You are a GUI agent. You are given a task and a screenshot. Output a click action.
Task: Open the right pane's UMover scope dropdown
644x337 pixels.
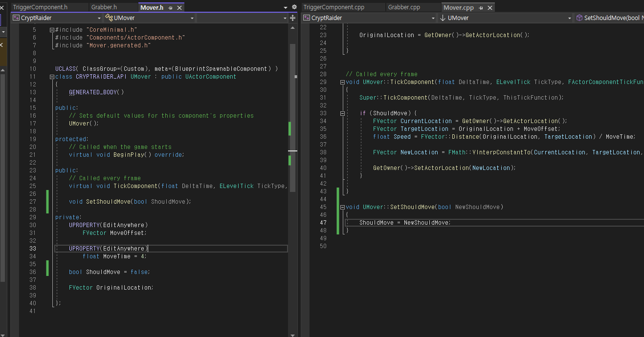pos(505,18)
